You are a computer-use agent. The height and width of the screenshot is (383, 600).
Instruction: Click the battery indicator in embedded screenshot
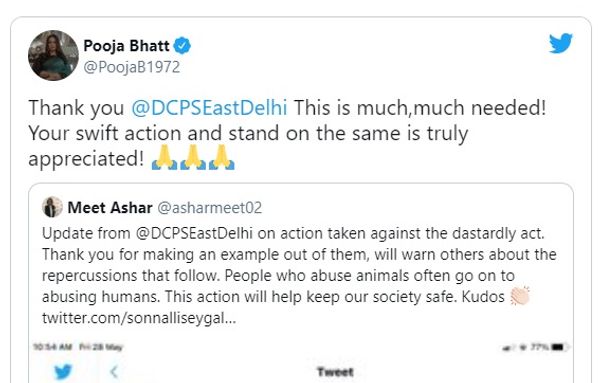(559, 347)
